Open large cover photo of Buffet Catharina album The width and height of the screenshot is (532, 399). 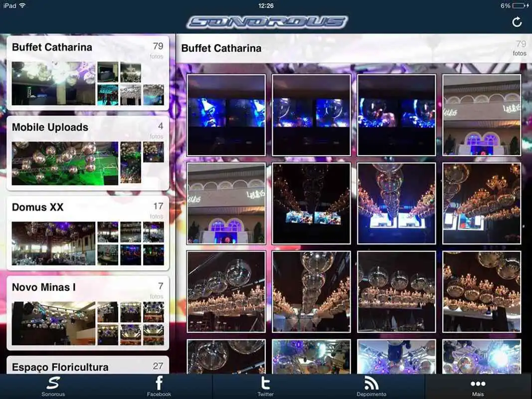(54, 83)
